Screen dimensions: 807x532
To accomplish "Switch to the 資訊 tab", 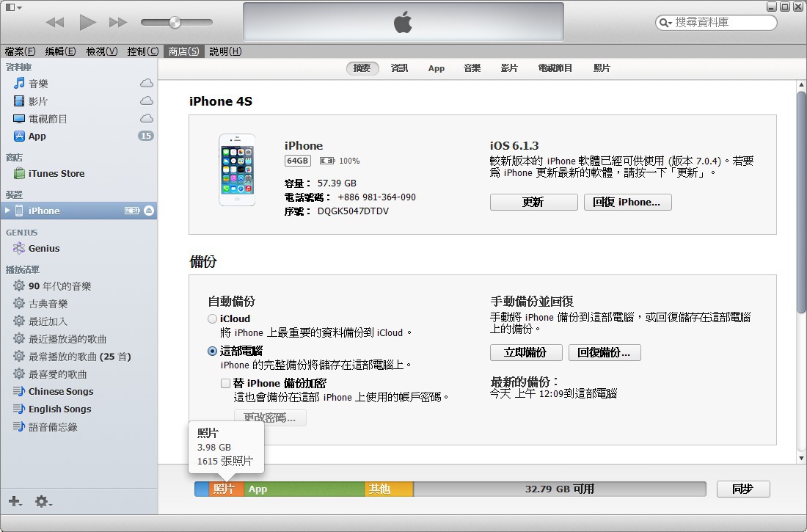I will tap(399, 68).
